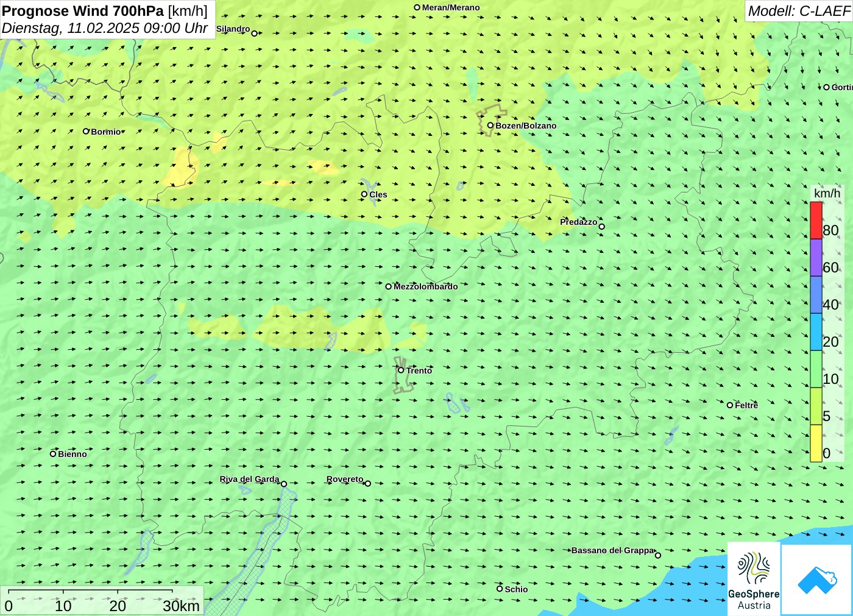This screenshot has height=616, width=853.
Task: Click the light-blue 20 km/h legend swatch
Action: 816,332
